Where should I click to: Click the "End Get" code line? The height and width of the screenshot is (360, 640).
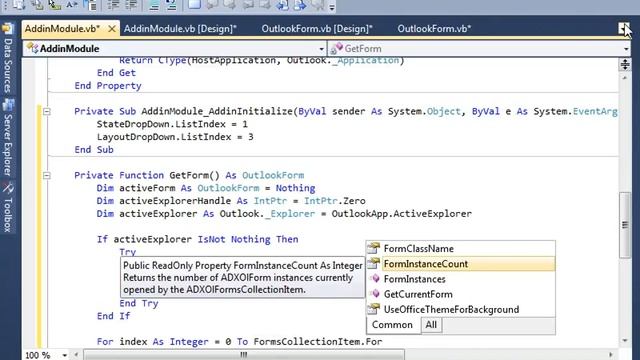pyautogui.click(x=116, y=73)
